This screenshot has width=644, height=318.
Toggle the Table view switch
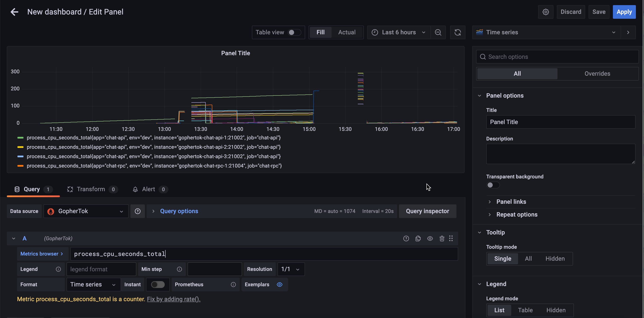tap(294, 32)
